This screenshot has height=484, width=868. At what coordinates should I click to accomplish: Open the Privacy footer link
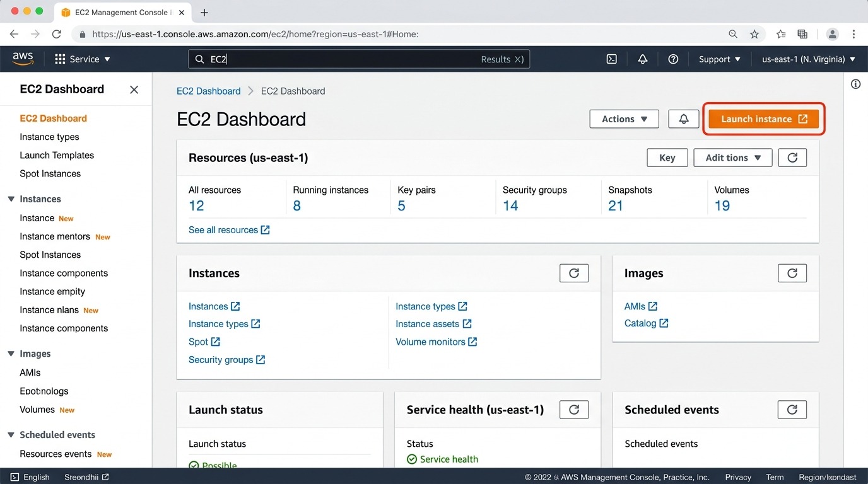pyautogui.click(x=738, y=477)
